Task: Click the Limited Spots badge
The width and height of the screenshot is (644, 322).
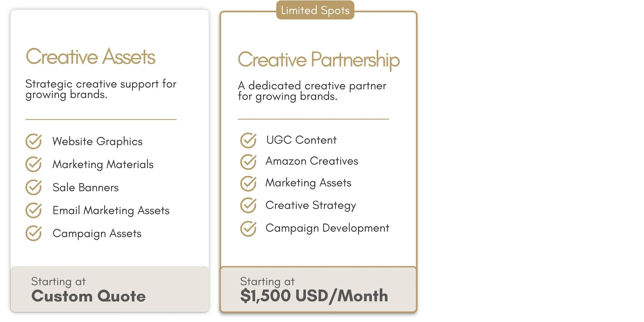Action: [x=315, y=10]
